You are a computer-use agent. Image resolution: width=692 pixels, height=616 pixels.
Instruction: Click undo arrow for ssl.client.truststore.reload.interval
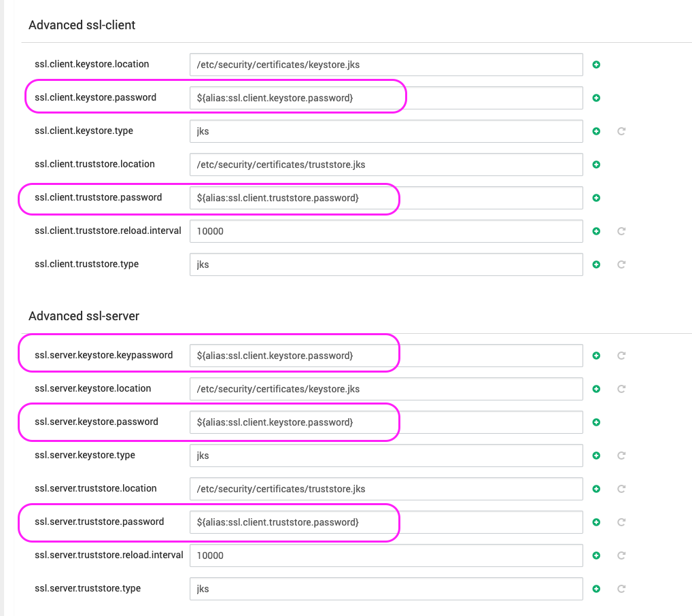[x=621, y=231]
